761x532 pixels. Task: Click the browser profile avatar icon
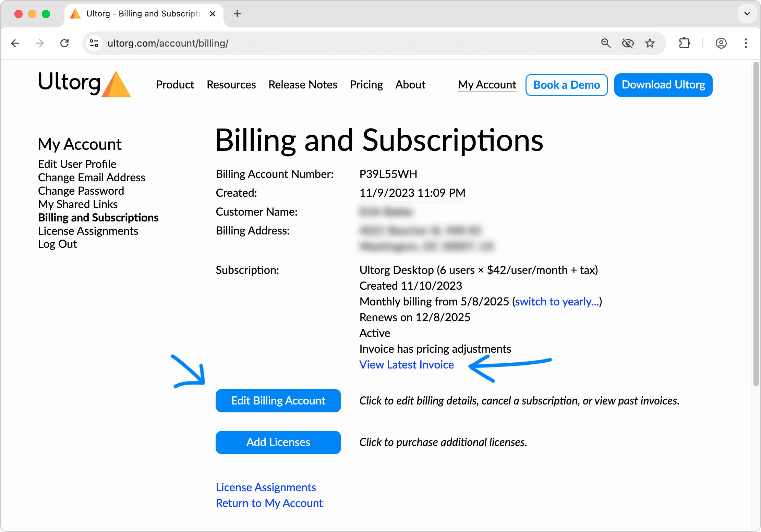(x=721, y=43)
